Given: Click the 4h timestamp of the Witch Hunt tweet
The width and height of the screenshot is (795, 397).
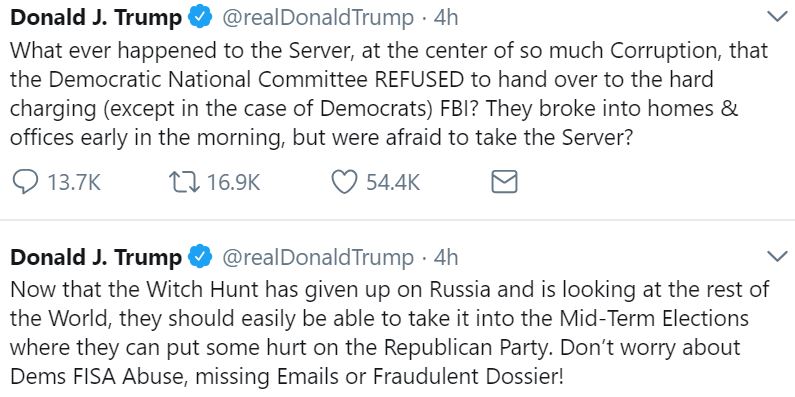Looking at the screenshot, I should click(446, 257).
